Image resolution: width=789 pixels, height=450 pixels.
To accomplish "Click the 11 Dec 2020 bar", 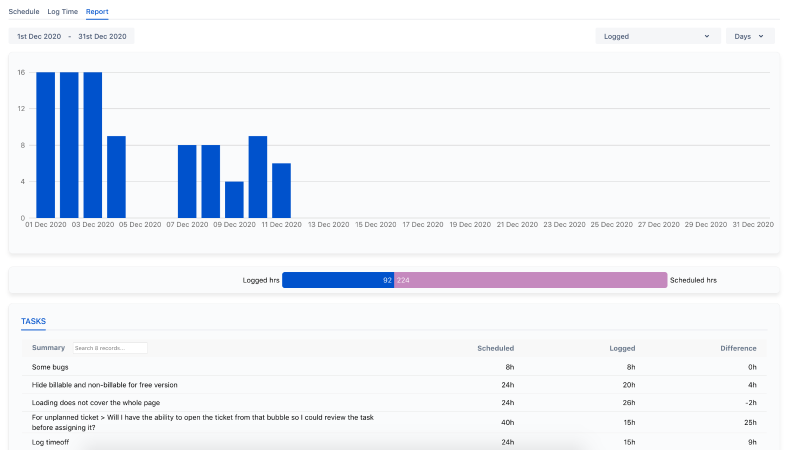I will 281,190.
